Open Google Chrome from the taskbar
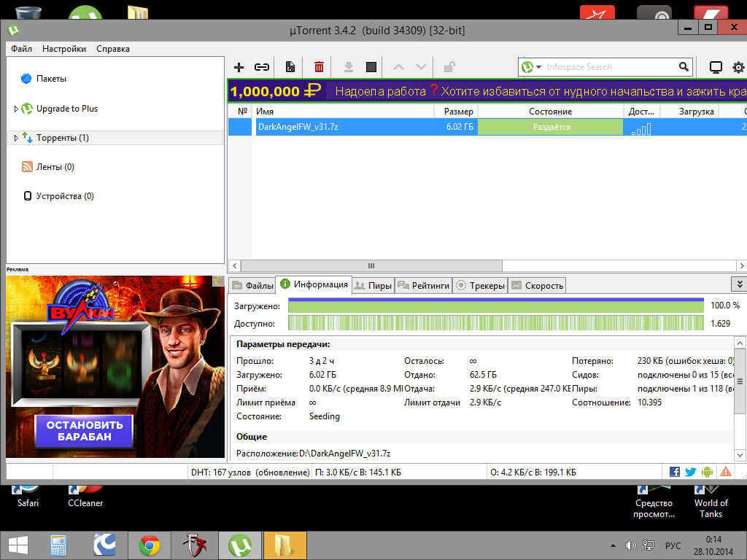The height and width of the screenshot is (560, 747). click(150, 545)
